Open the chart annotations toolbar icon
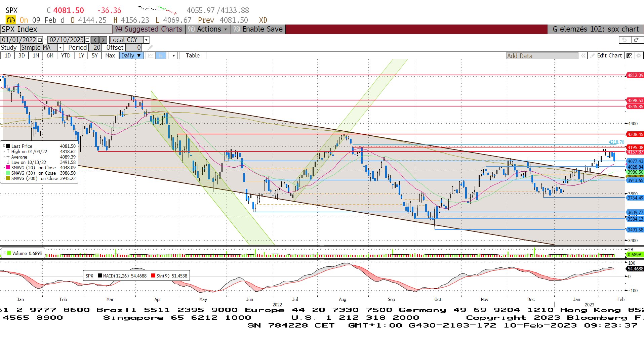This screenshot has width=644, height=344. (629, 56)
